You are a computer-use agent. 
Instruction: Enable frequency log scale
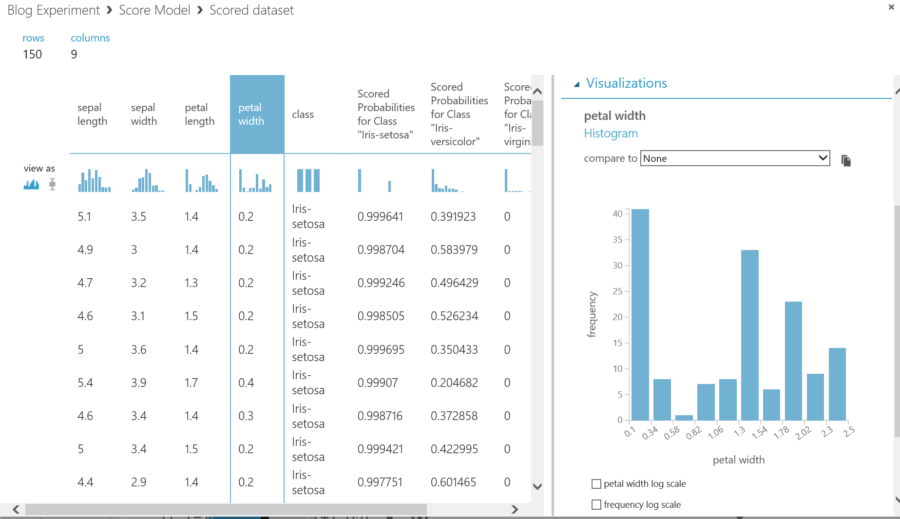coord(596,505)
